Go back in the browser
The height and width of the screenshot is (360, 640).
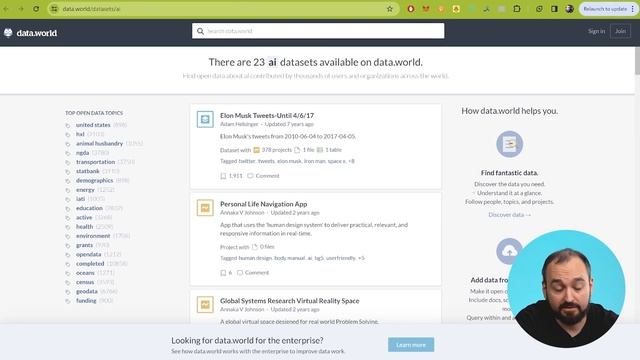(x=6, y=9)
